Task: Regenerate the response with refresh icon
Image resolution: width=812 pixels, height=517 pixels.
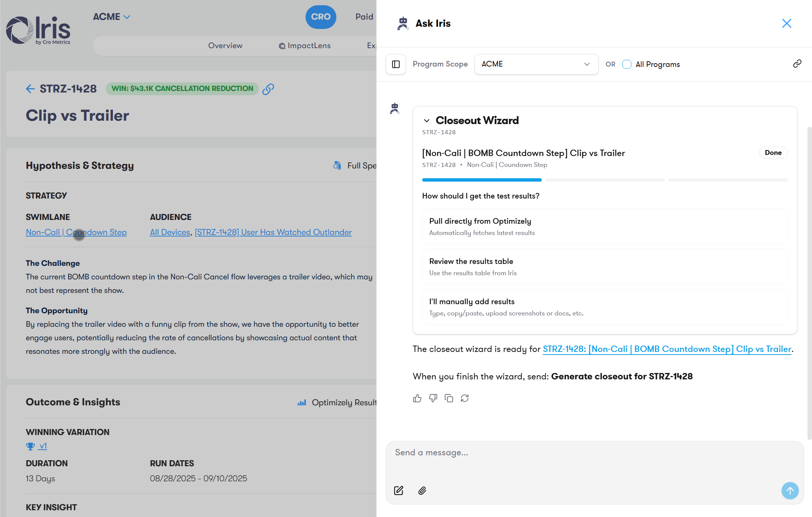Action: (465, 398)
